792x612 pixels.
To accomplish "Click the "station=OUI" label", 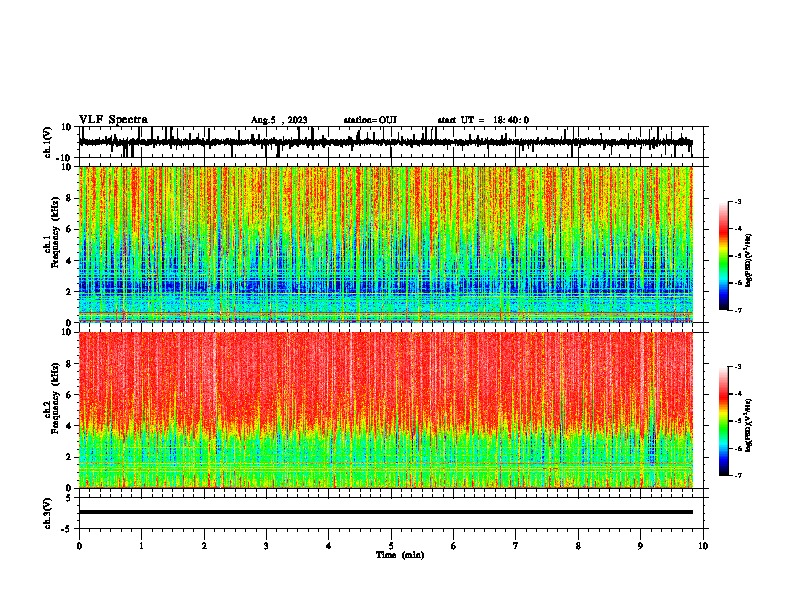I will tap(370, 120).
